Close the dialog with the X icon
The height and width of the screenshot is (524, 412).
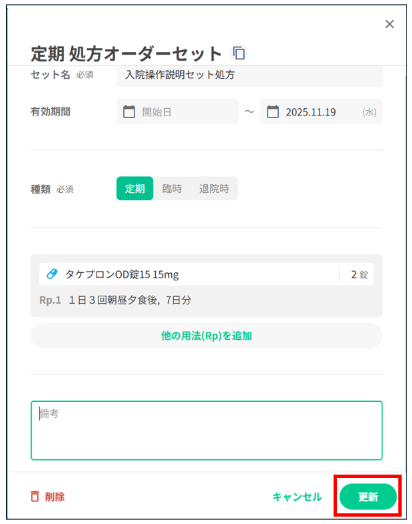(x=389, y=24)
